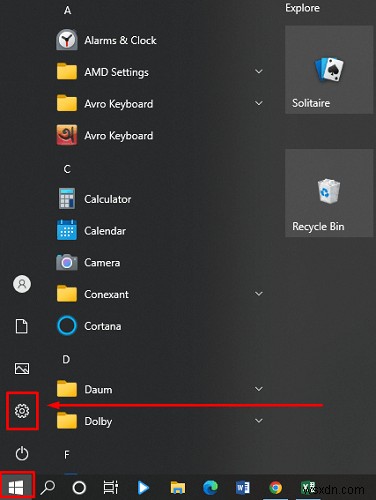Screen dimensions: 376x500
Task: Open the Recycle Bin tile
Action: [x=329, y=193]
